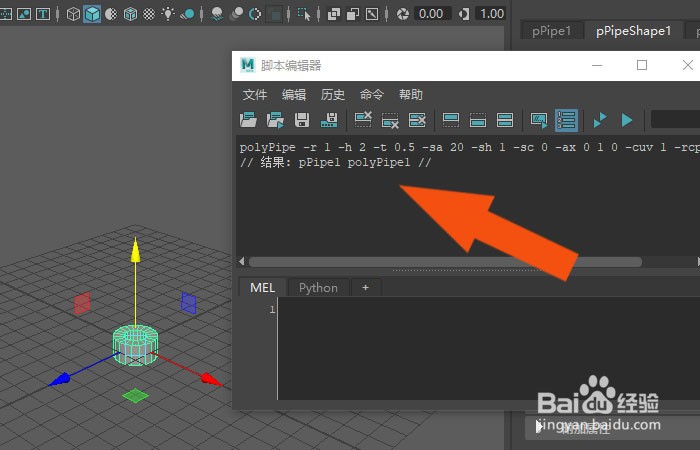The image size is (700, 450).
Task: Click the history horizontal scrollbar thumb
Action: tap(445, 262)
